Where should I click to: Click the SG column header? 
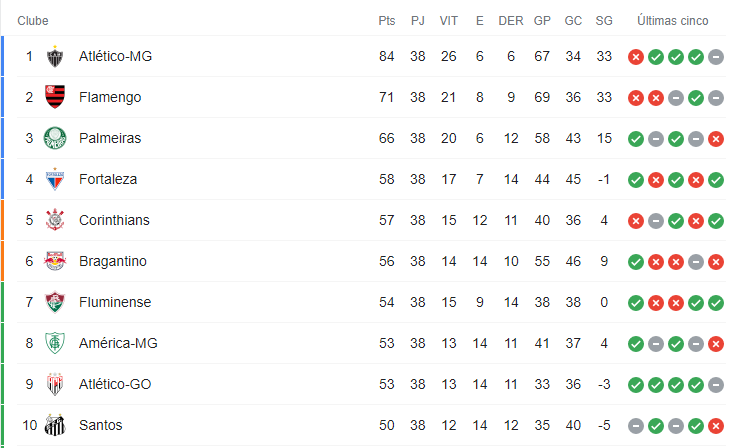pos(604,21)
